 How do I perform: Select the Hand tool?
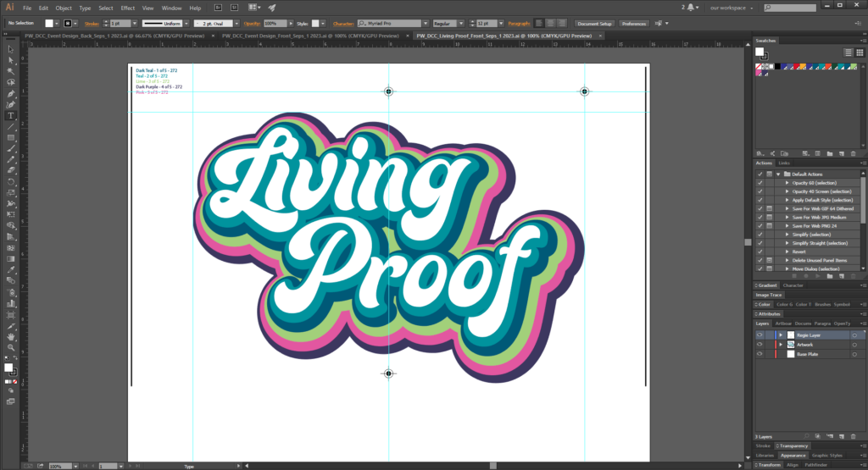point(10,337)
